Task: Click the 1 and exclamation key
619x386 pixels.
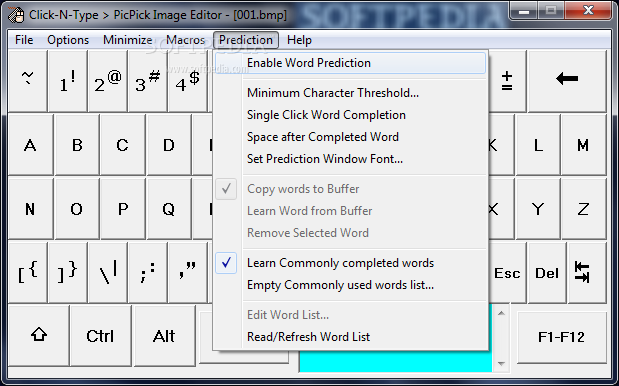Action: (68, 81)
